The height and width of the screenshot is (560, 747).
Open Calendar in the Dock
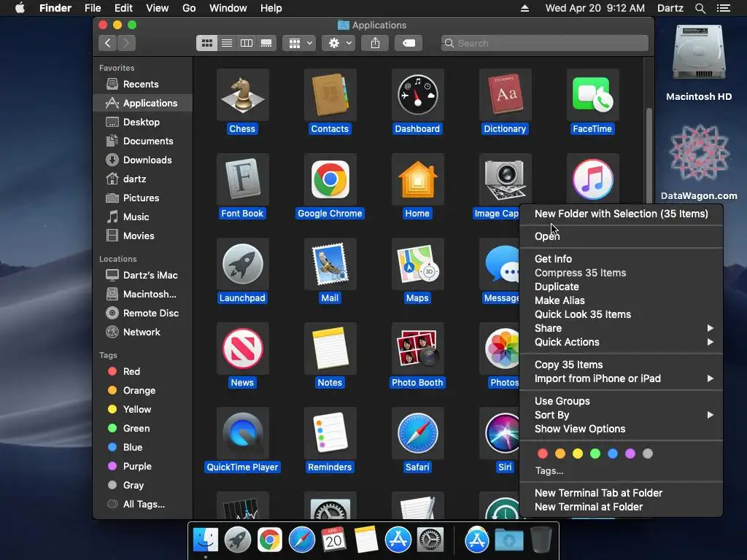click(333, 540)
